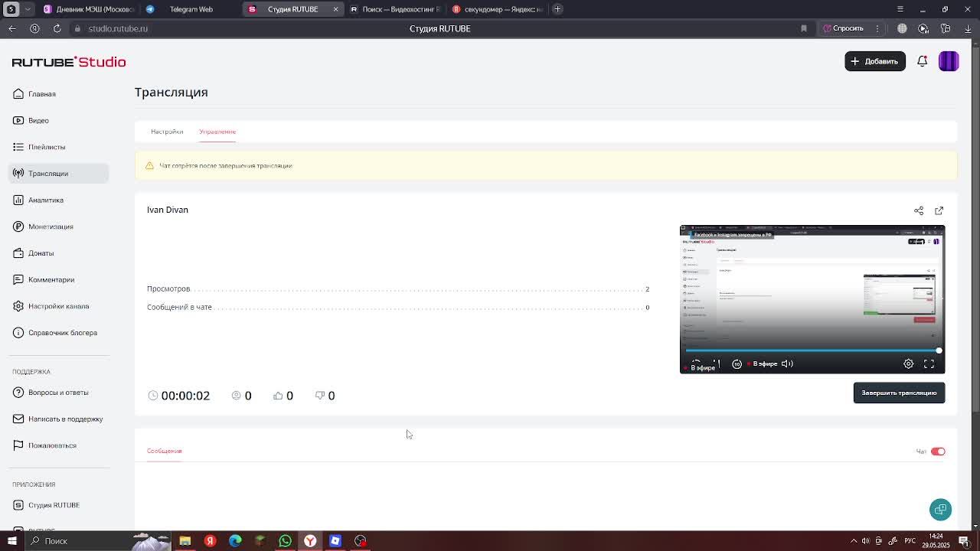Click the RUTUBE Studio logo
The width and height of the screenshot is (980, 551).
pos(69,62)
